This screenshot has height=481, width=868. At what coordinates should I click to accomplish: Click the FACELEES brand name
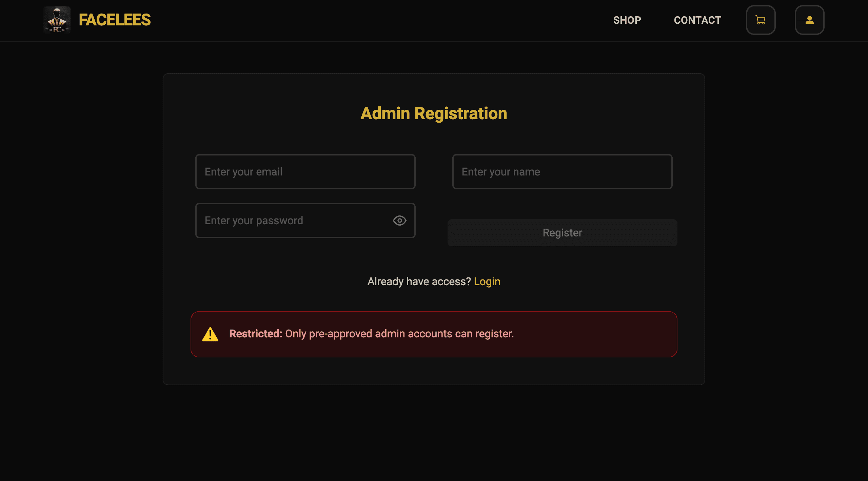click(x=114, y=20)
